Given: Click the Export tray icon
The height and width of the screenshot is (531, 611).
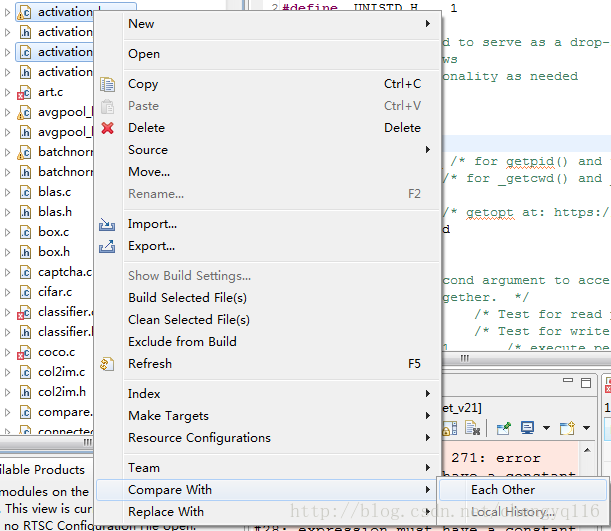Looking at the screenshot, I should tap(107, 246).
